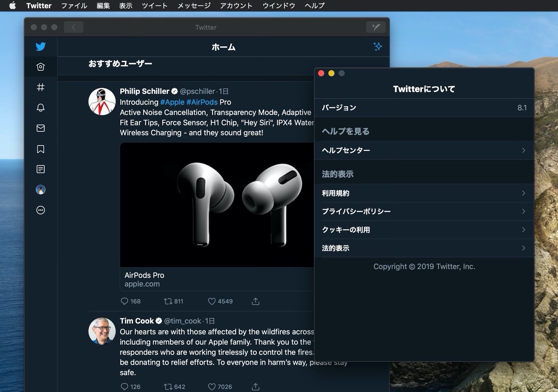Close the Twitterについて window

(x=321, y=73)
